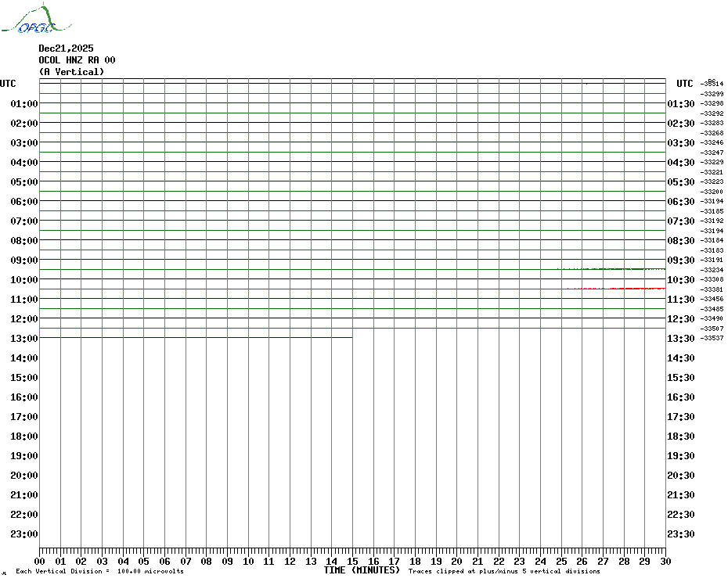The width and height of the screenshot is (728, 582).
Task: Click the green noisy trace near 09:30 row
Action: pyautogui.click(x=618, y=269)
